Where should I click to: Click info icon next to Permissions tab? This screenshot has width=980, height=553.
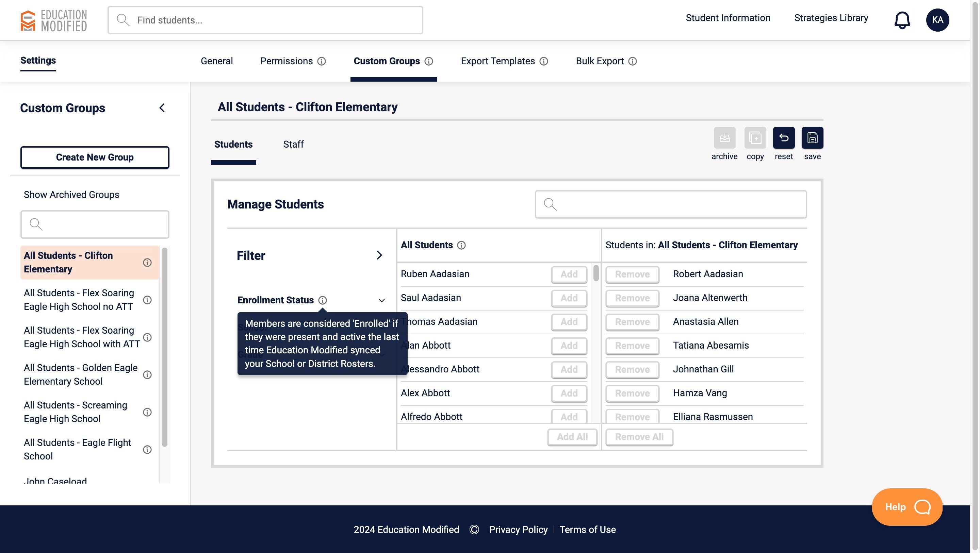[322, 61]
